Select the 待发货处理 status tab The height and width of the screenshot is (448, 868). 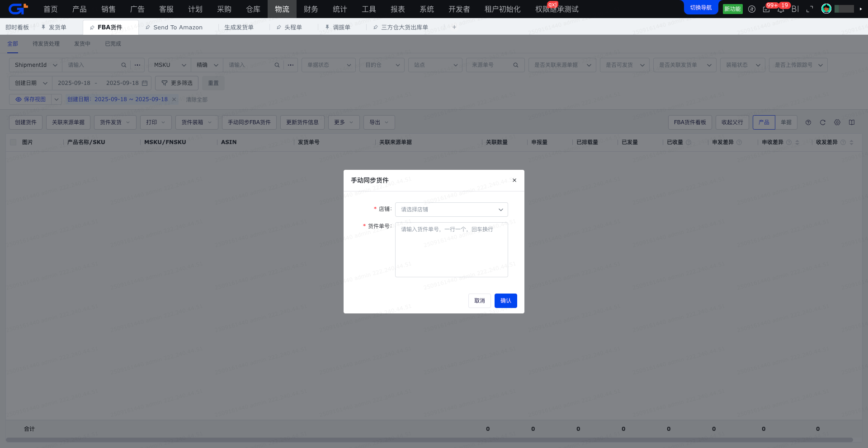tap(46, 44)
